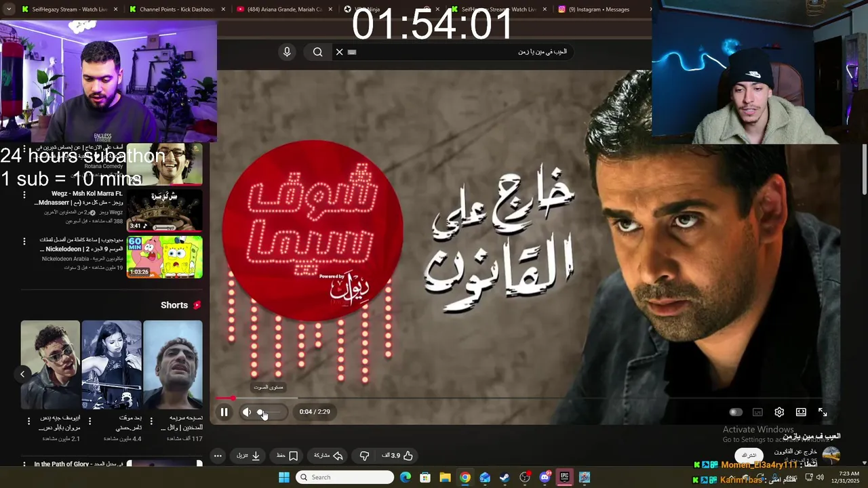Viewport: 868px width, 488px height.
Task: Open the channel avatar next to subscribe
Action: pos(831,455)
